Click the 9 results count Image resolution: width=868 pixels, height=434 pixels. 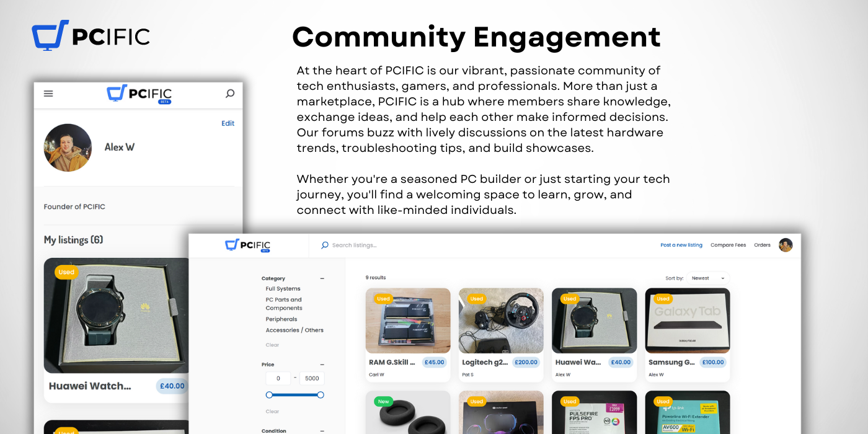coord(376,278)
